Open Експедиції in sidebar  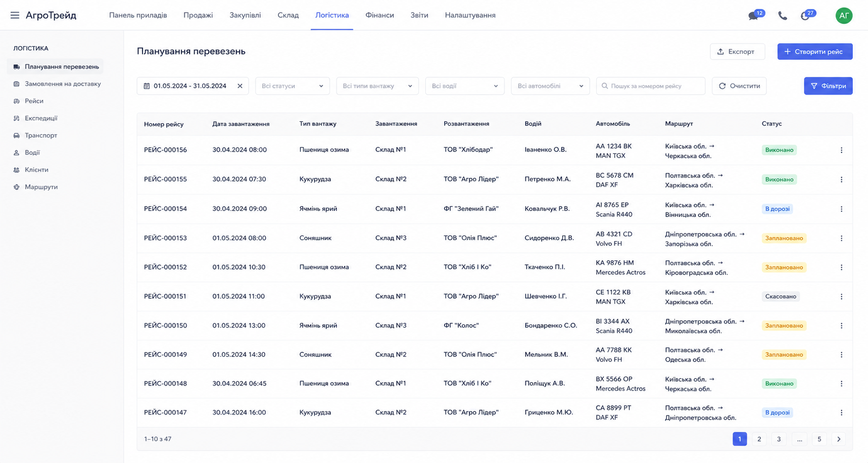pos(35,118)
